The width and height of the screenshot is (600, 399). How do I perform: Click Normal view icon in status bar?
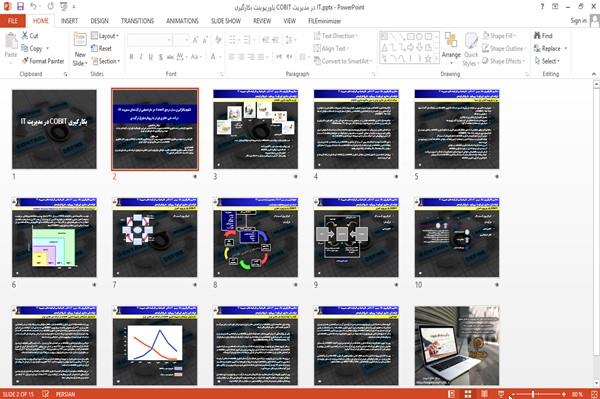coord(452,394)
